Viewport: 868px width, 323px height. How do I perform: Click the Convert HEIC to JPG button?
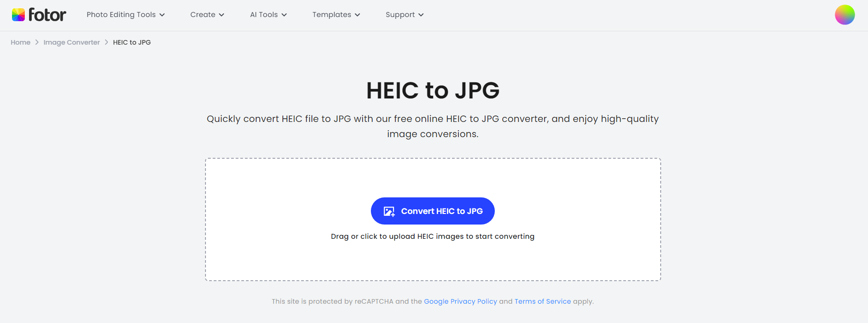click(433, 211)
